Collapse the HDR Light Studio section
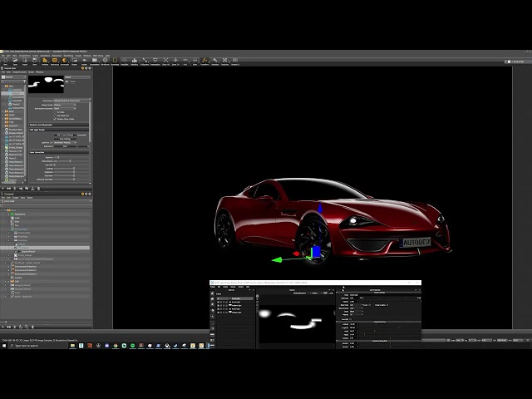This screenshot has width=532, height=399. (59, 130)
